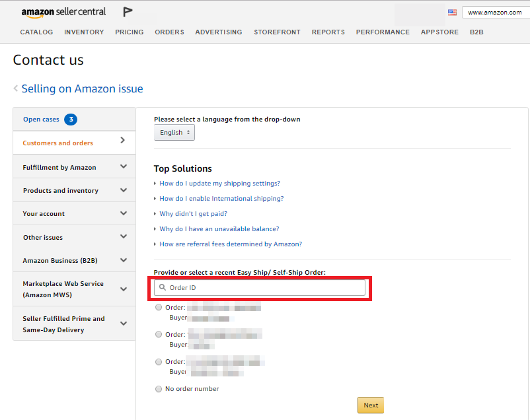This screenshot has width=530, height=420.
Task: Click the US flag marketplace icon
Action: click(452, 13)
